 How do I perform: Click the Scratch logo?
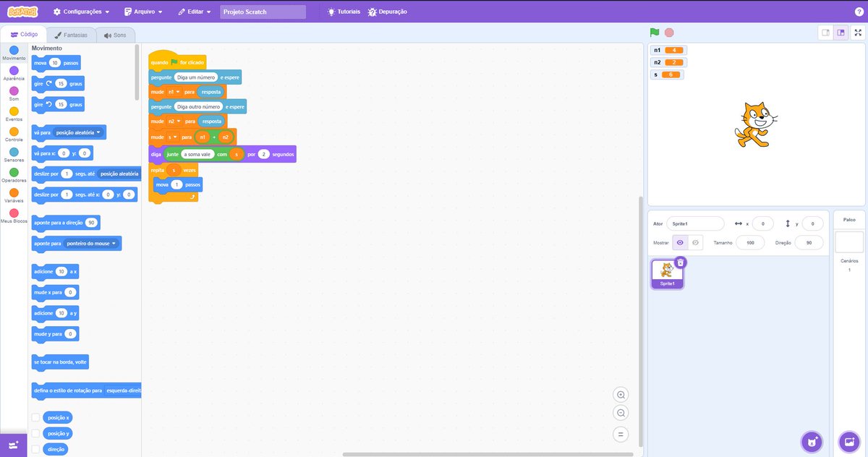pos(23,12)
